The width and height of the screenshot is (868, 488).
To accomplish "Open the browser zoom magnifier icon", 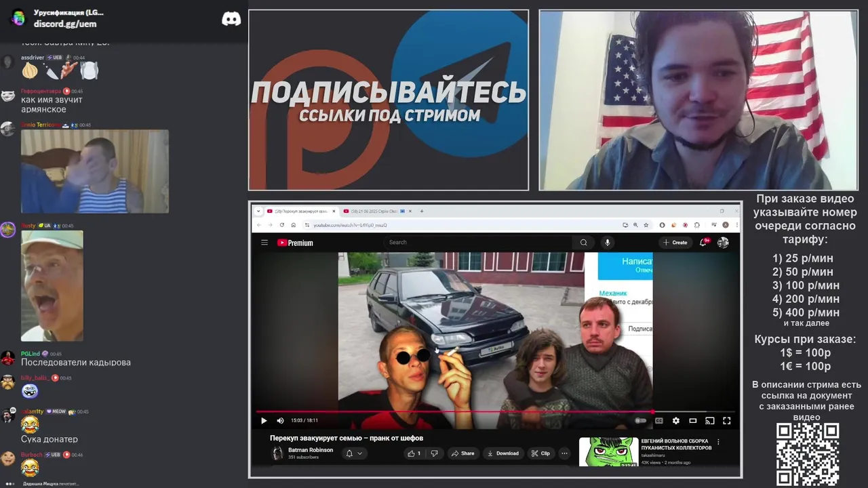I will 635,225.
